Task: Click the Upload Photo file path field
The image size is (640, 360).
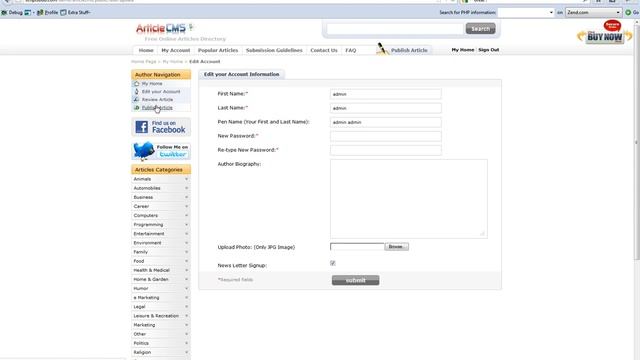Action: (357, 247)
